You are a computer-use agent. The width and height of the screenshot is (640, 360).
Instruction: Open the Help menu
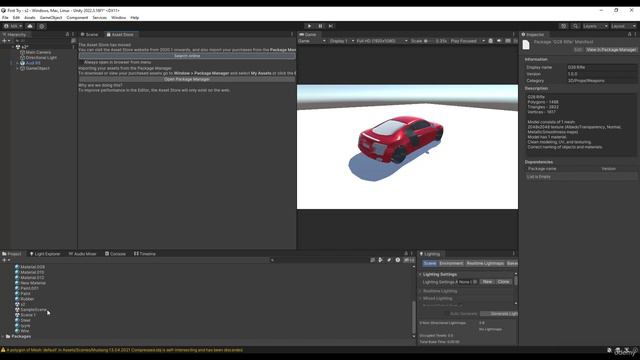(x=135, y=18)
